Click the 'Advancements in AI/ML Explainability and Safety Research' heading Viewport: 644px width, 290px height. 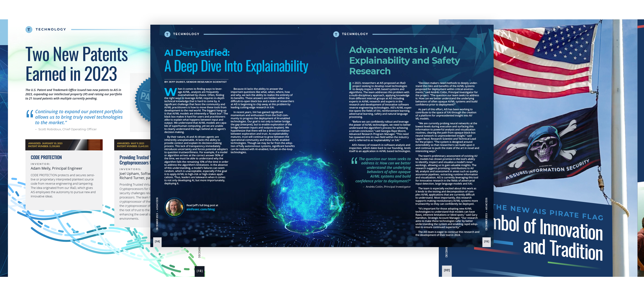tap(404, 61)
